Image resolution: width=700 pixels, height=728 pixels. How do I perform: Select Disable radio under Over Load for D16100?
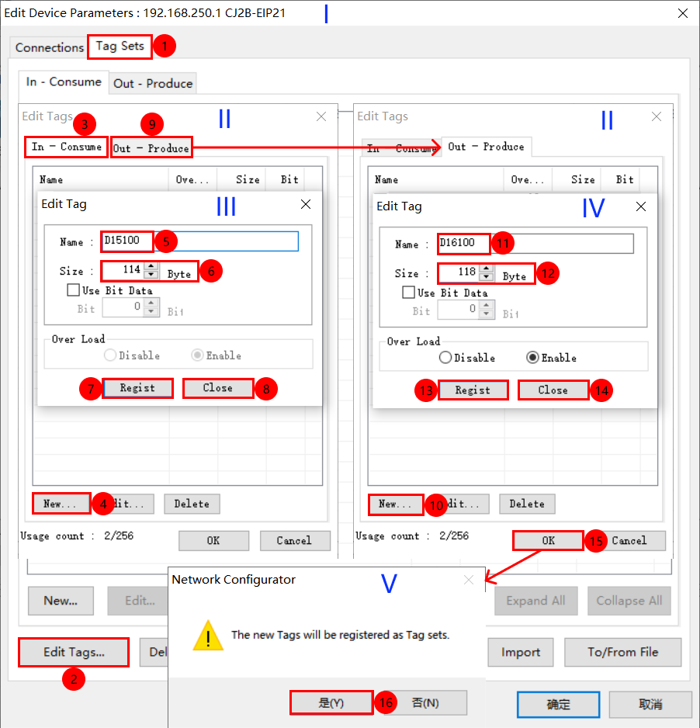click(445, 359)
